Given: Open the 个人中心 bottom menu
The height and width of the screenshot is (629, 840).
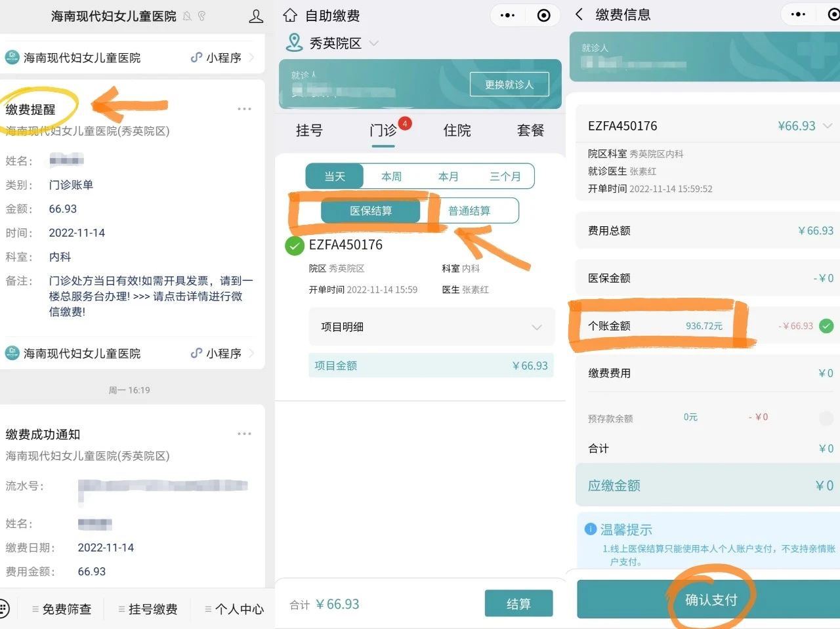Looking at the screenshot, I should [234, 609].
